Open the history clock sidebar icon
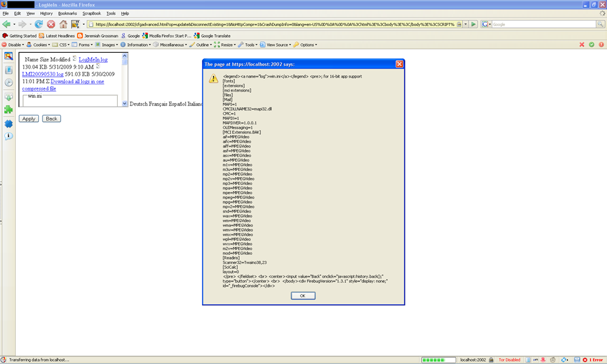This screenshot has height=364, width=607. (8, 83)
